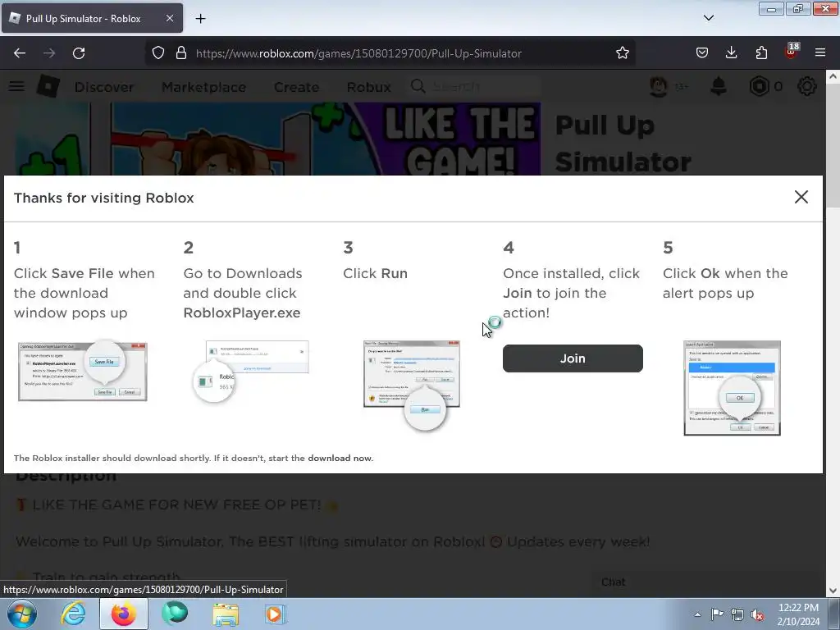Click the page scrollbar down arrow
This screenshot has height=630, width=840.
(833, 591)
